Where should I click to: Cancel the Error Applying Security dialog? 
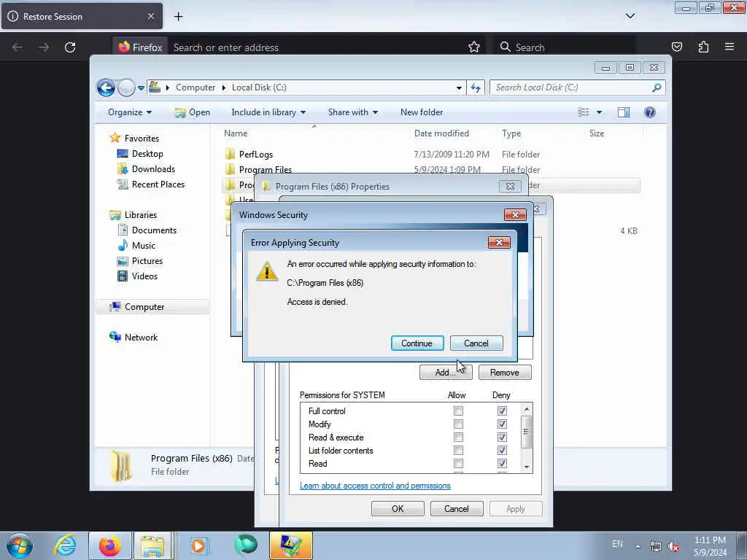tap(476, 343)
